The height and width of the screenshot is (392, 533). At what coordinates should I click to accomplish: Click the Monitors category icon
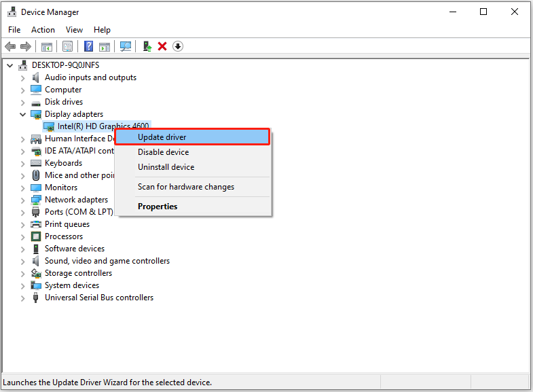[x=36, y=188]
